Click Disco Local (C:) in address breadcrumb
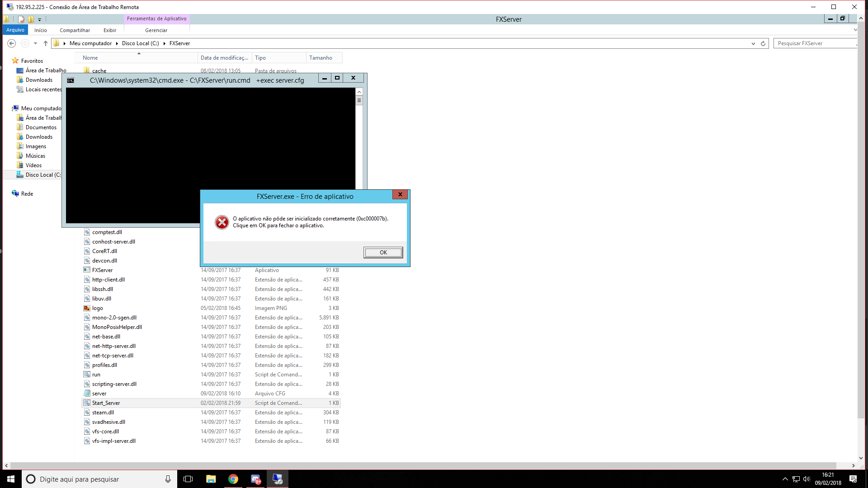The image size is (868, 488). coord(140,43)
